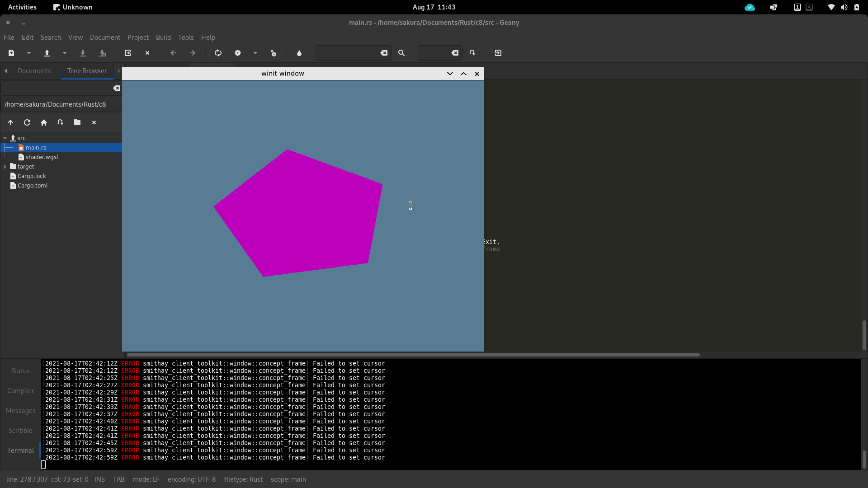Refresh the Tree Browser file list
This screenshot has width=868, height=488.
click(x=27, y=122)
